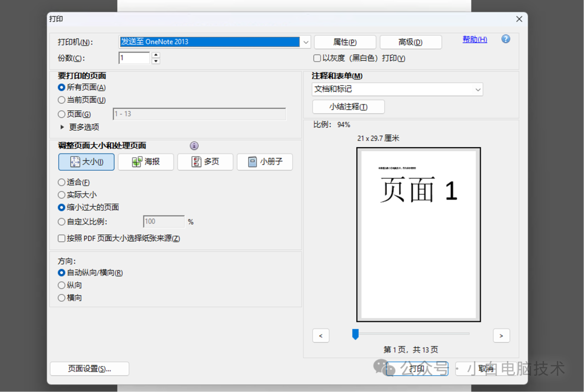
Task: Click the blue help question mark icon
Action: point(505,39)
